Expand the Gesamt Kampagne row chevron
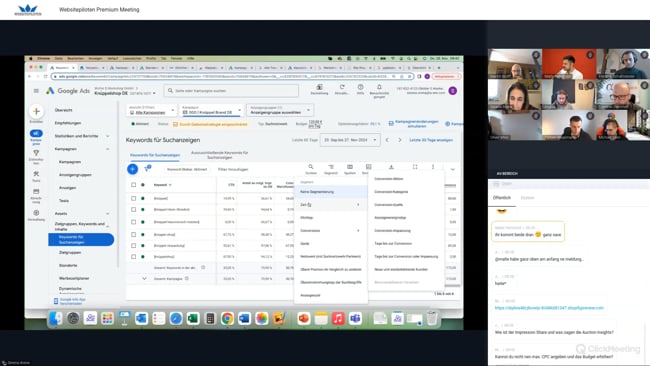 point(144,279)
